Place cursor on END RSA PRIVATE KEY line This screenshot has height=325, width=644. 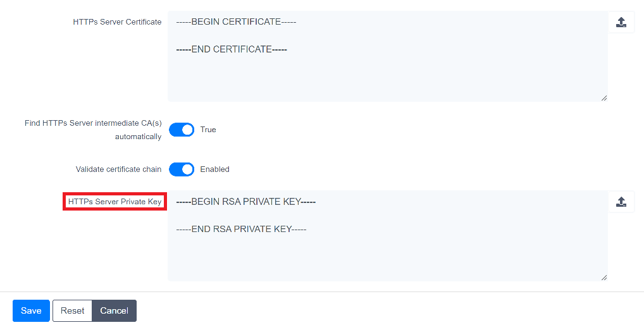tap(241, 230)
